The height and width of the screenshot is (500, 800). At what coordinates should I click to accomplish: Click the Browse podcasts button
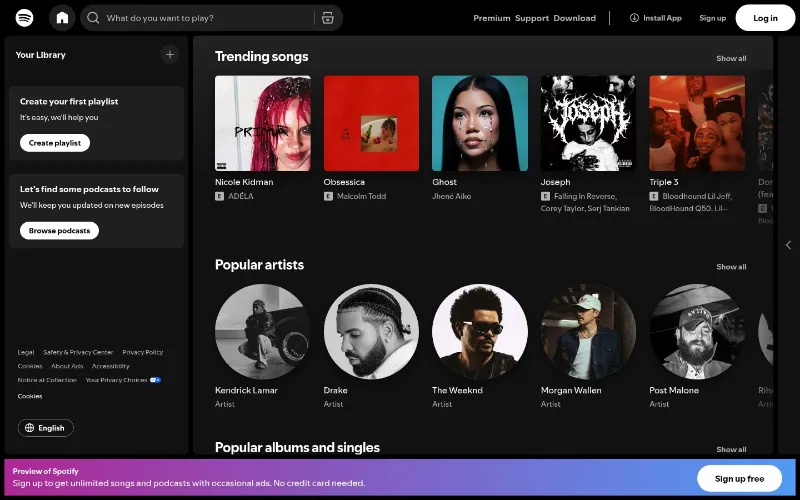point(59,231)
